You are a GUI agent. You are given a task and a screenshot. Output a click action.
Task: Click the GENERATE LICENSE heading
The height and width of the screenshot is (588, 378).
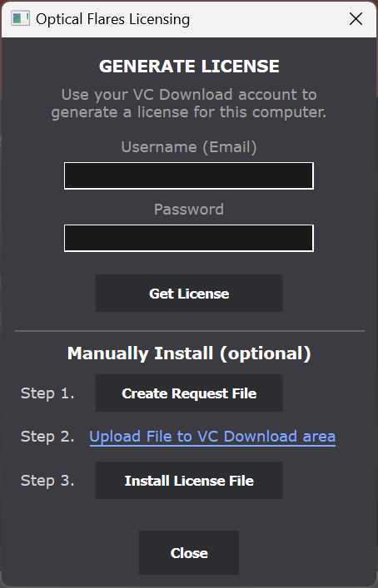[189, 67]
